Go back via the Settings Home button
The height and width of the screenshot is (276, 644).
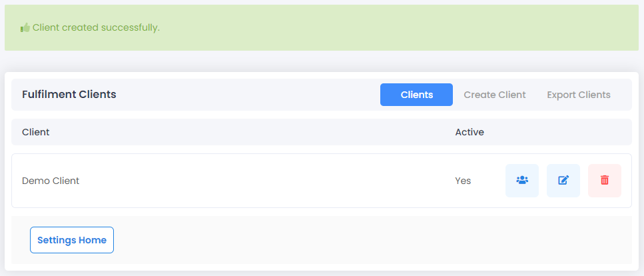click(x=72, y=240)
